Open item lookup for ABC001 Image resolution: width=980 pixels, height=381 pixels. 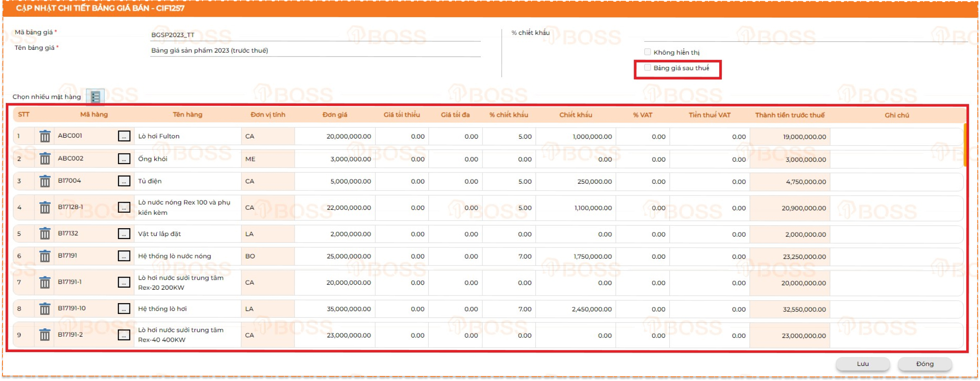point(124,136)
